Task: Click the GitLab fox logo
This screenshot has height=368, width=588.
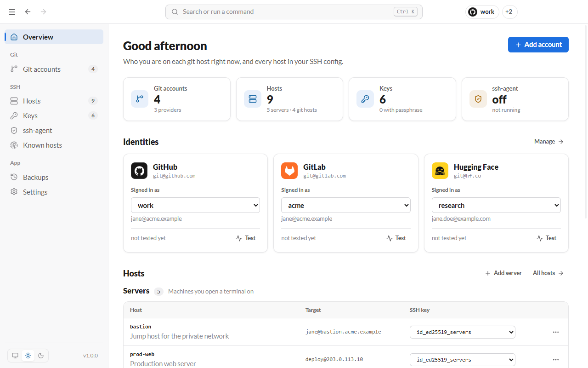Action: click(x=289, y=171)
